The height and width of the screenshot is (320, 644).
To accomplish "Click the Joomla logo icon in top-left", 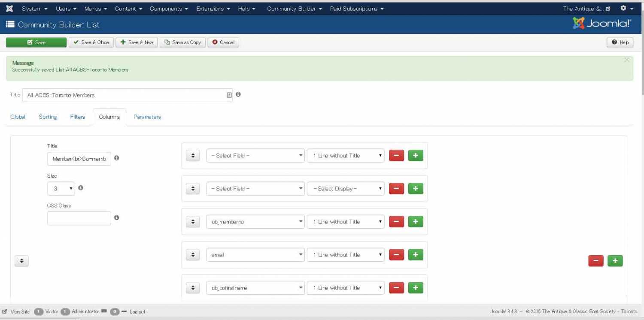I will (x=9, y=9).
